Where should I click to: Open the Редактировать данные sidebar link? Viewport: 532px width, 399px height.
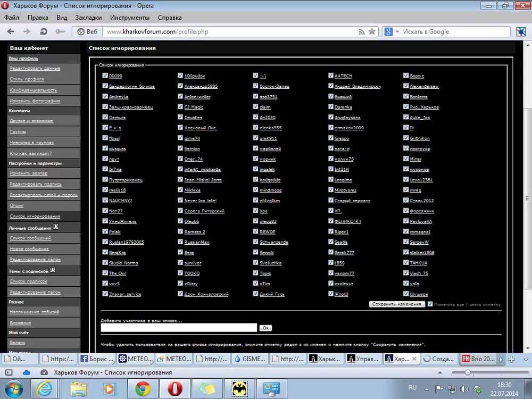[35, 69]
